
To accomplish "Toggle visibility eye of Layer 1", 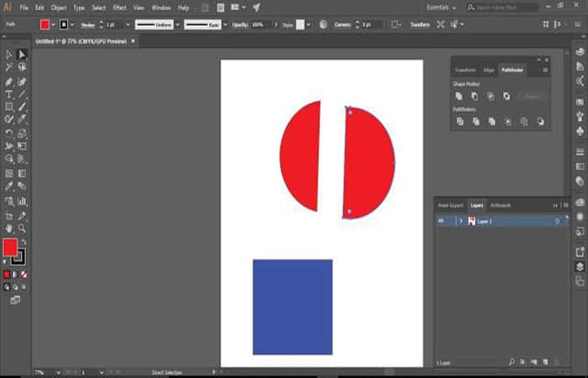I will [441, 221].
